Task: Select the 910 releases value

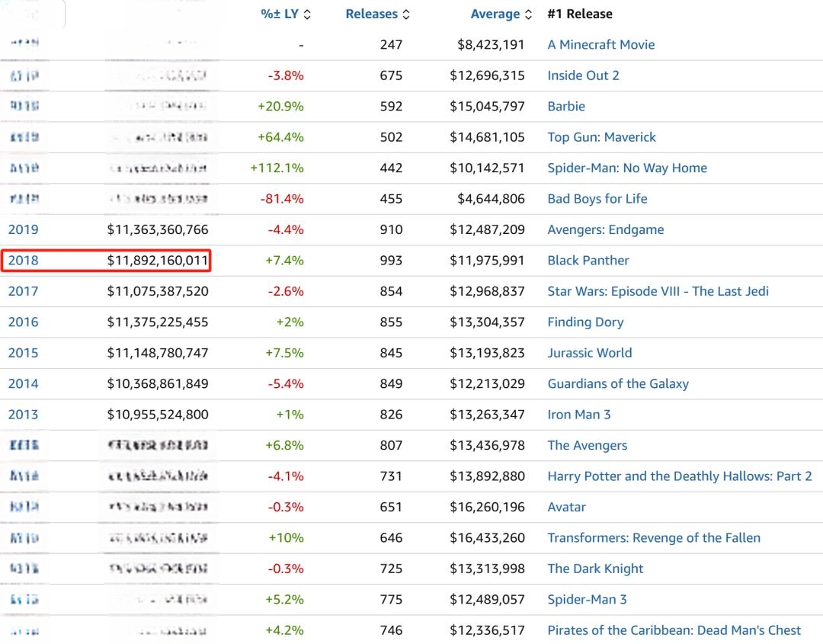Action: 391,229
